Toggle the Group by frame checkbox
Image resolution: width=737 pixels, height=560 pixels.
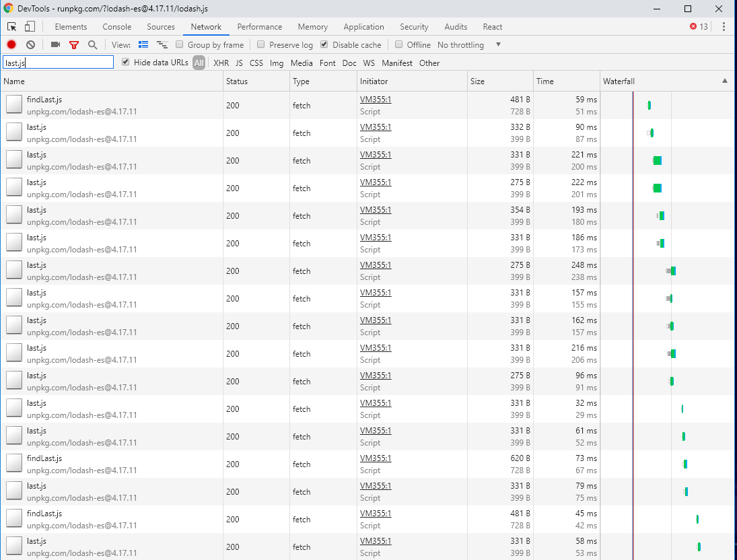pyautogui.click(x=179, y=44)
